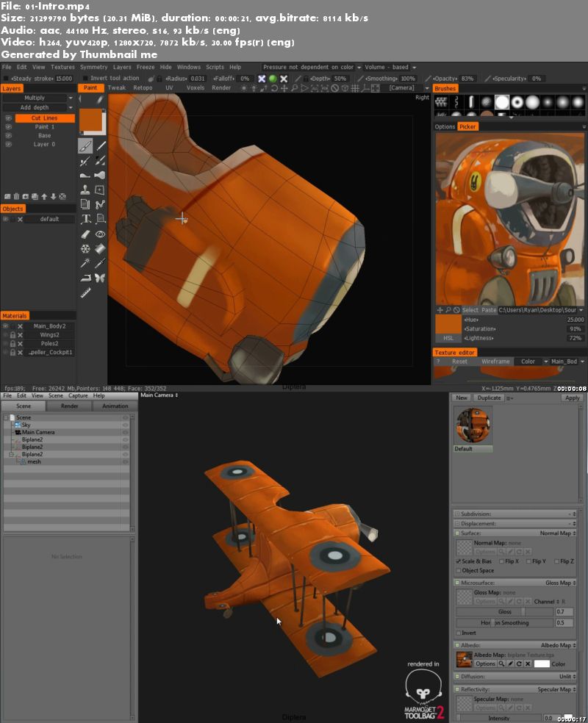Click the orange foreground color swatch
The height and width of the screenshot is (723, 588).
(91, 120)
